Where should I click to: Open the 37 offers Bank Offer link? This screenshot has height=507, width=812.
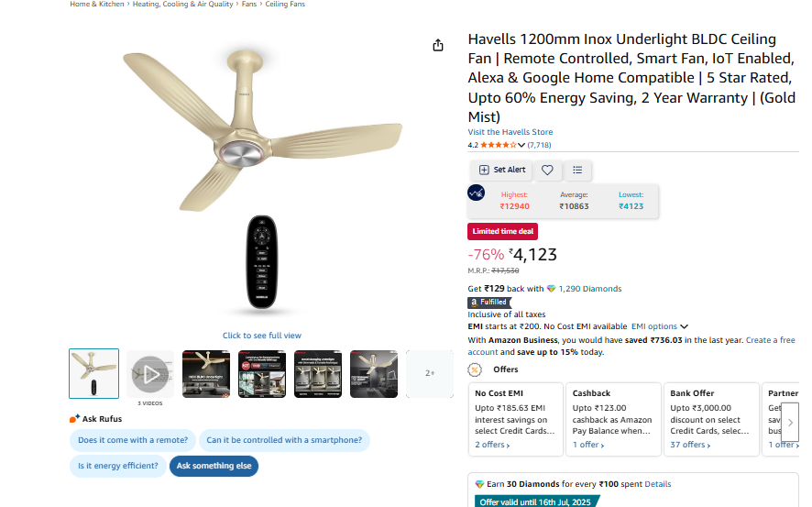(x=690, y=445)
